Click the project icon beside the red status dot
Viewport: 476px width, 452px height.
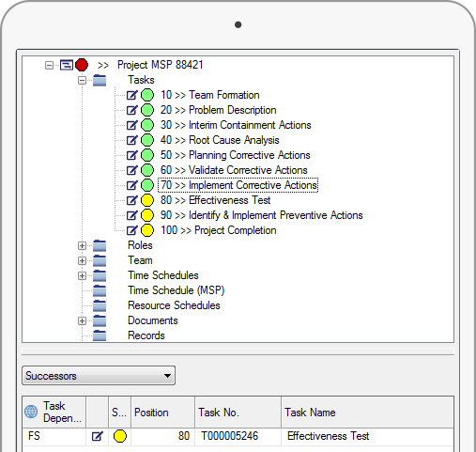(x=67, y=65)
